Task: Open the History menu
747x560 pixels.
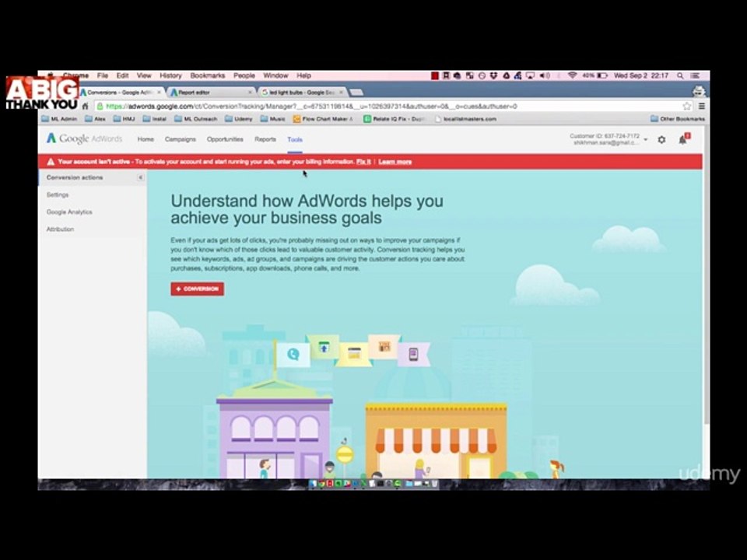Action: 170,75
